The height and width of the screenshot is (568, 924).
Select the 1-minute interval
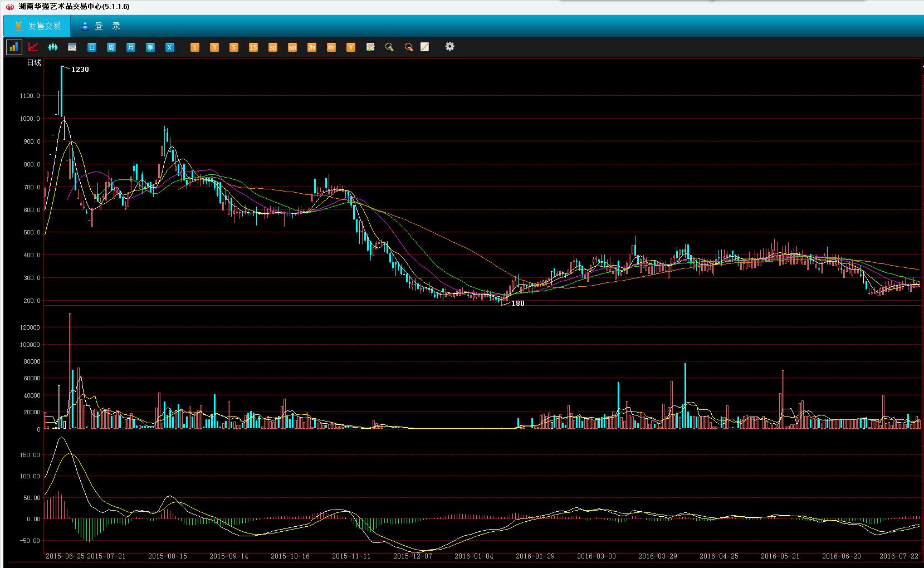[x=195, y=47]
